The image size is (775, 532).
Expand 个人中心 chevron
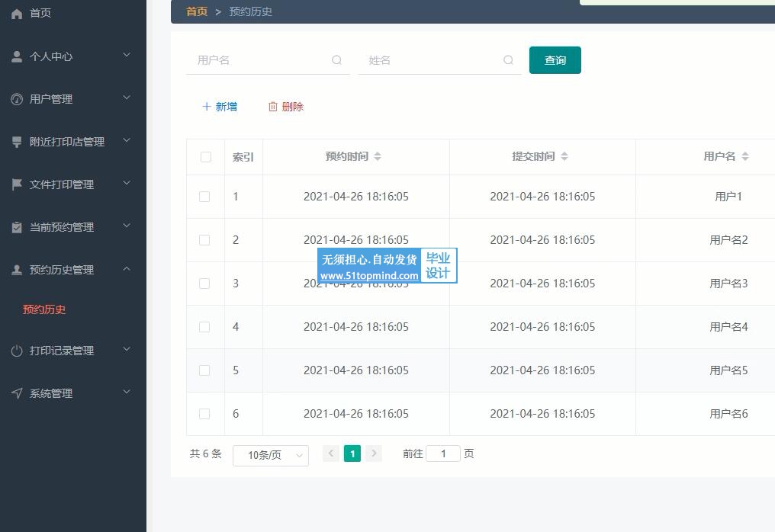pyautogui.click(x=127, y=55)
